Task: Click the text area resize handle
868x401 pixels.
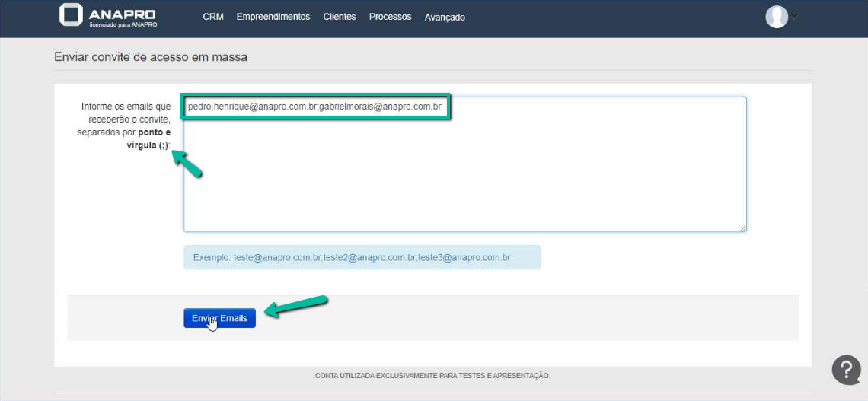Action: (742, 227)
